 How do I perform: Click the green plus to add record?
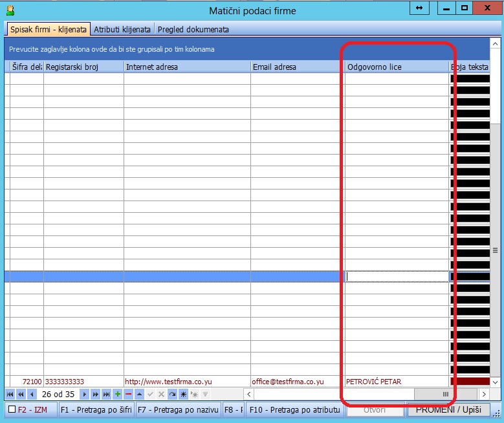(117, 394)
